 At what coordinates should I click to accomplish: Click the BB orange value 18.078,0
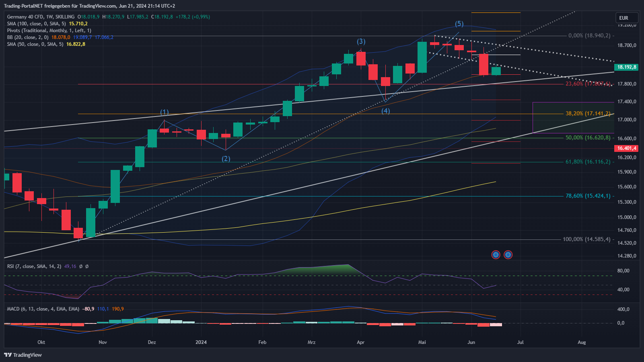(61, 37)
